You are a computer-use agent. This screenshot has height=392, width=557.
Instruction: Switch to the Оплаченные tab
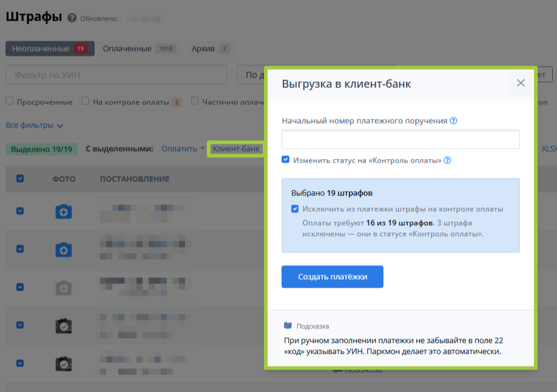[x=139, y=49]
